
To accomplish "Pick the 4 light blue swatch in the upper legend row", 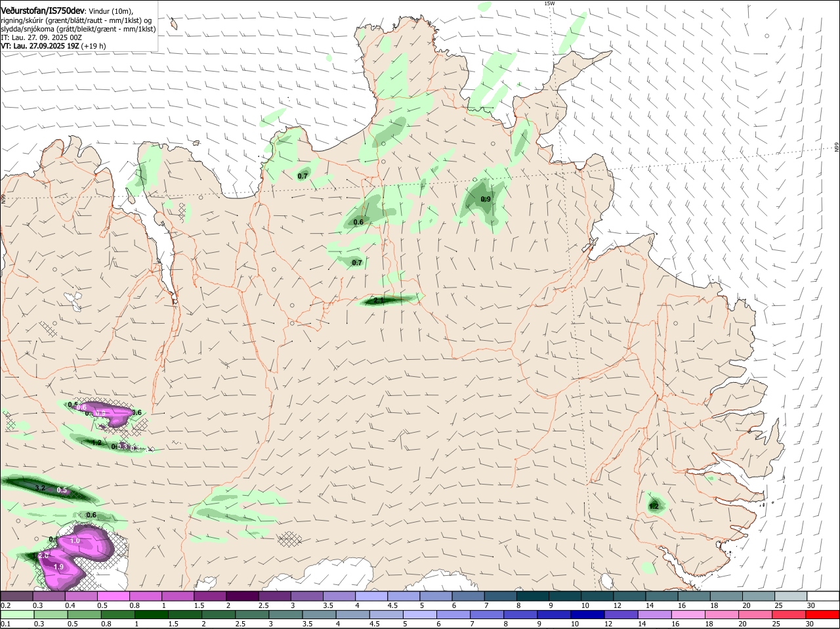I will pos(372,596).
